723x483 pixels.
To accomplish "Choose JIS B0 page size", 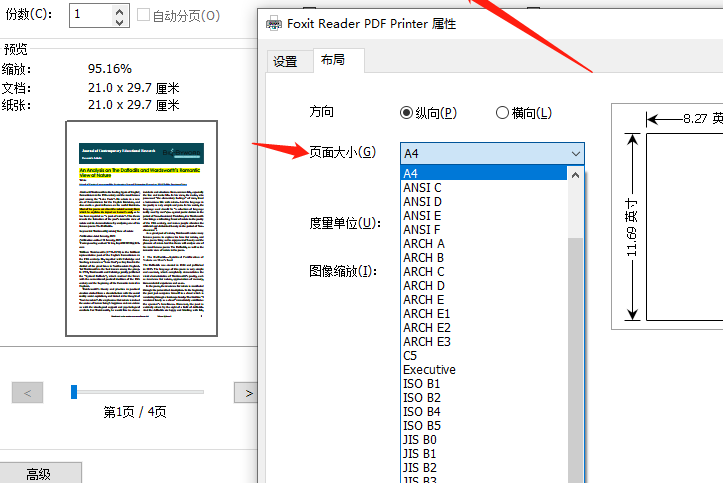I will 484,440.
